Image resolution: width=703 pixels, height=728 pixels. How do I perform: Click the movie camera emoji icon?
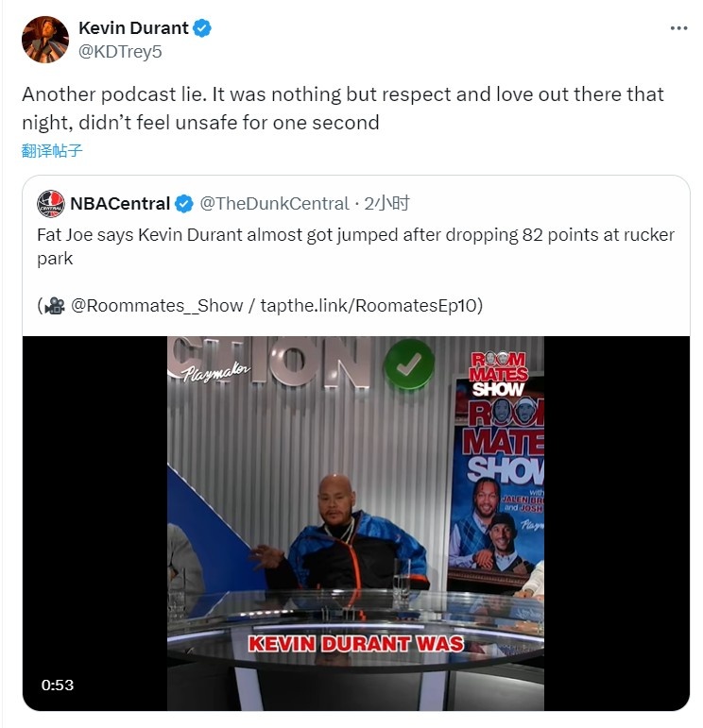[x=55, y=306]
